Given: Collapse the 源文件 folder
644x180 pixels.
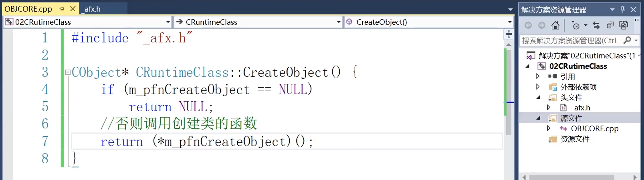Looking at the screenshot, I should [x=538, y=118].
